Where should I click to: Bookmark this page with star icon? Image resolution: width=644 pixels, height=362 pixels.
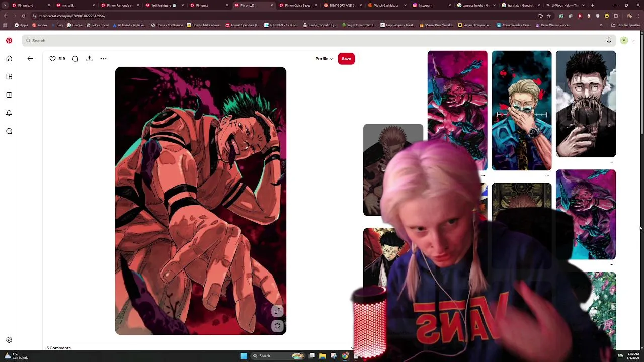click(x=549, y=16)
